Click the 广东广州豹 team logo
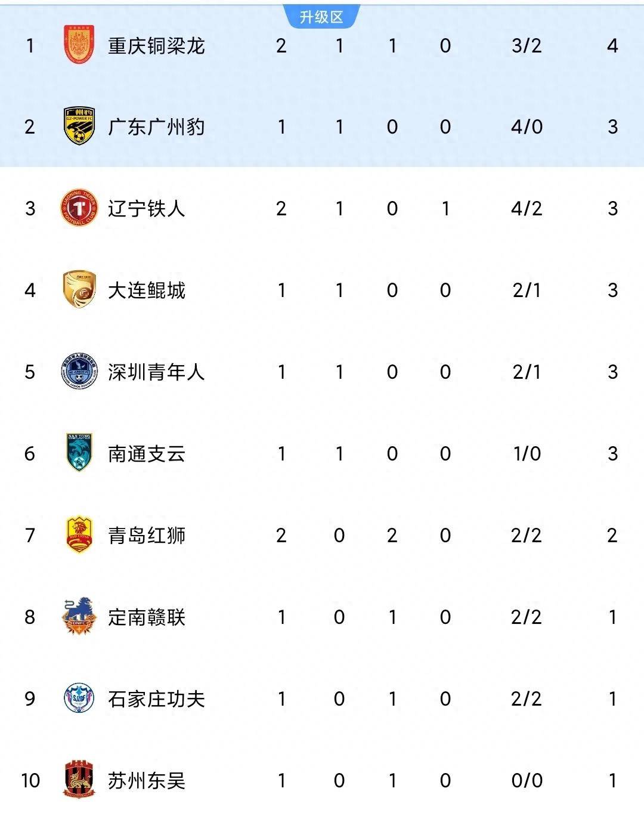Image resolution: width=644 pixels, height=816 pixels. click(79, 126)
